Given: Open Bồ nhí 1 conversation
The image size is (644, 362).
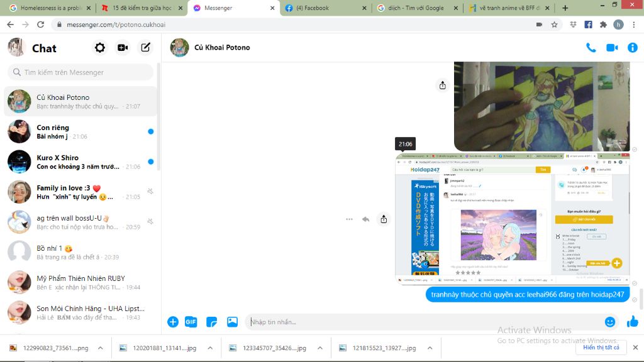Looking at the screenshot, I should pyautogui.click(x=80, y=253).
